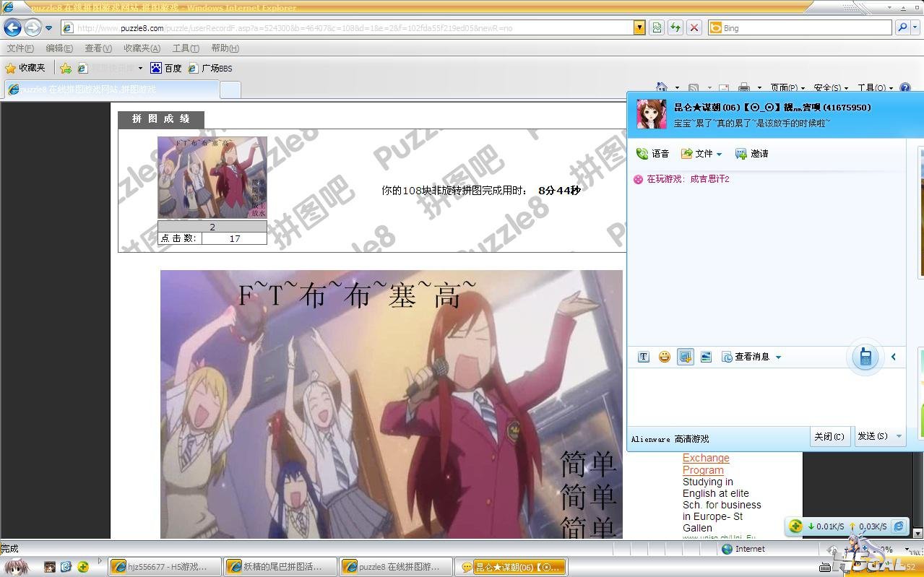Click the chat message input area
The image size is (924, 577).
coord(766,396)
